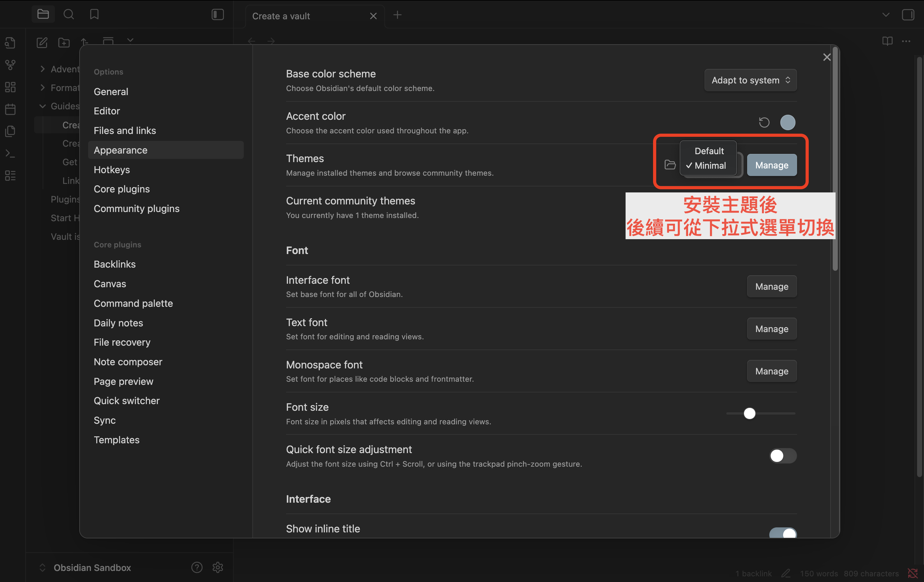
Task: Click the restore default accent color icon
Action: [764, 123]
